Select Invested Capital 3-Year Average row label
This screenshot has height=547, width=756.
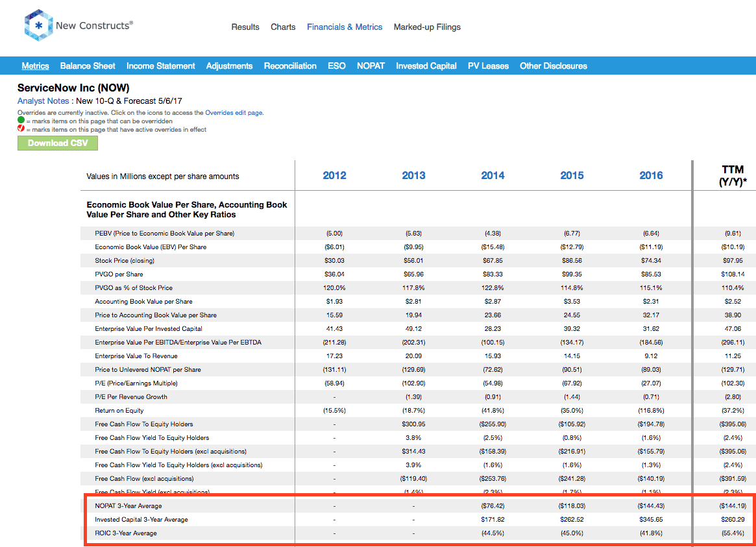tap(141, 520)
